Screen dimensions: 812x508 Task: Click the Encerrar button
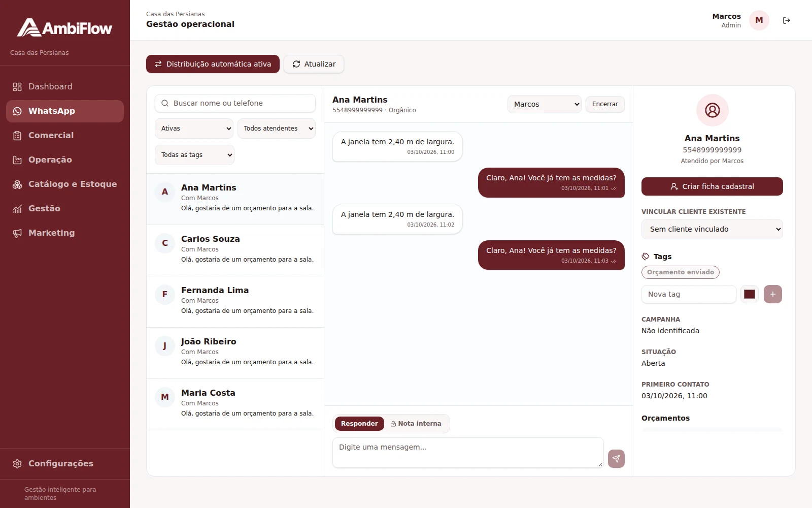(x=605, y=104)
